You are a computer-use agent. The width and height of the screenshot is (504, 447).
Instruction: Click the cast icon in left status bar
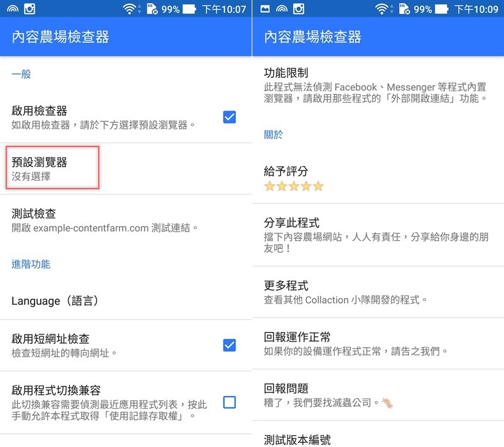[x=13, y=9]
